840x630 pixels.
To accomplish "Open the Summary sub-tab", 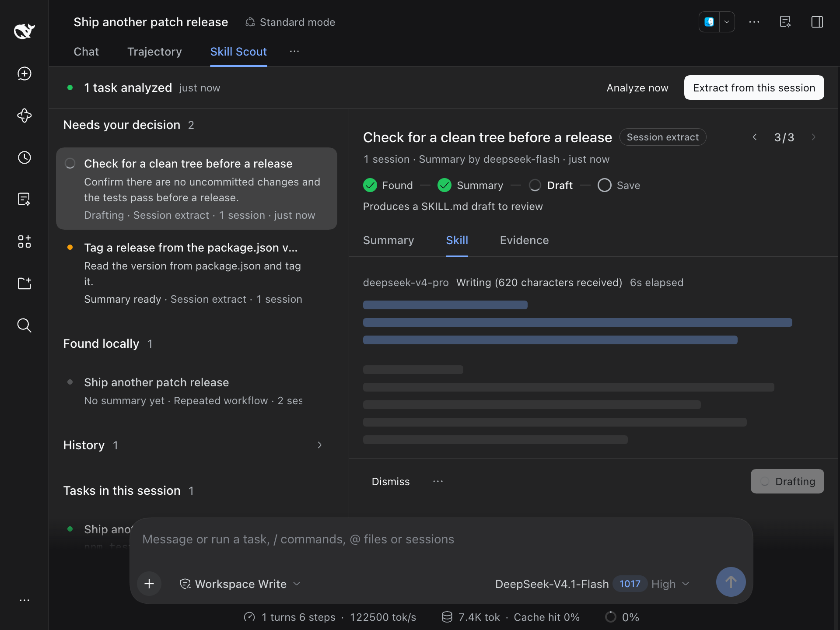I will 388,240.
